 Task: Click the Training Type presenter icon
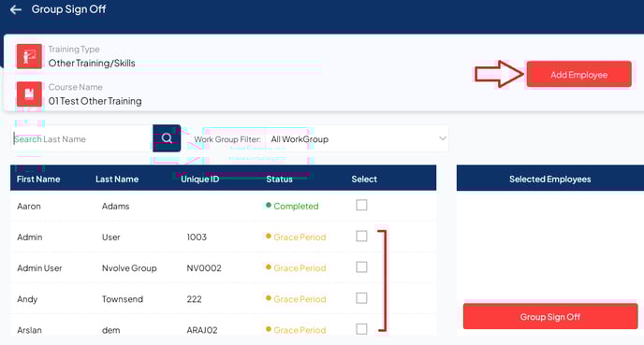29,56
